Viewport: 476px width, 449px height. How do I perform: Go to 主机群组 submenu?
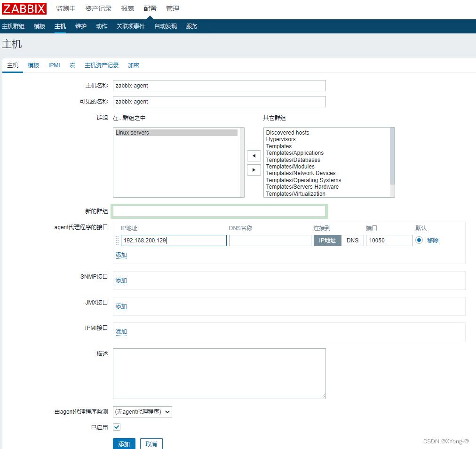13,26
